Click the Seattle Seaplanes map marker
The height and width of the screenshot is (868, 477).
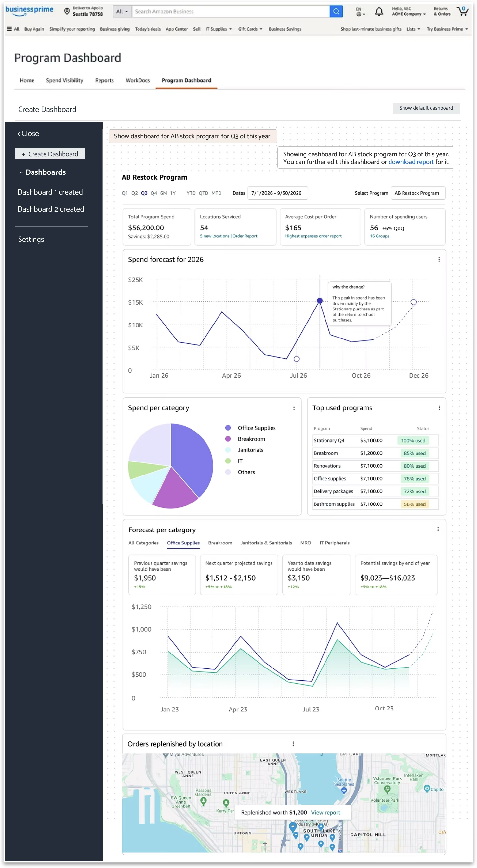tap(344, 791)
